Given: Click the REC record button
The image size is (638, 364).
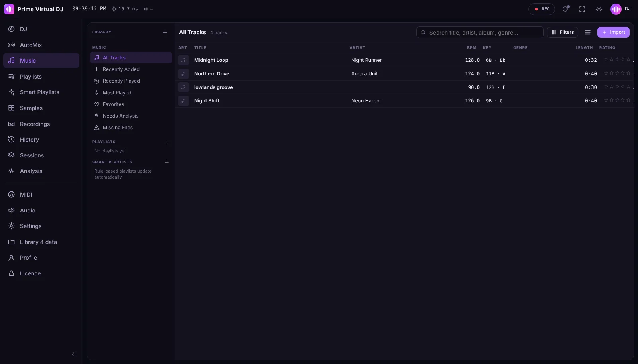Looking at the screenshot, I should click(542, 9).
